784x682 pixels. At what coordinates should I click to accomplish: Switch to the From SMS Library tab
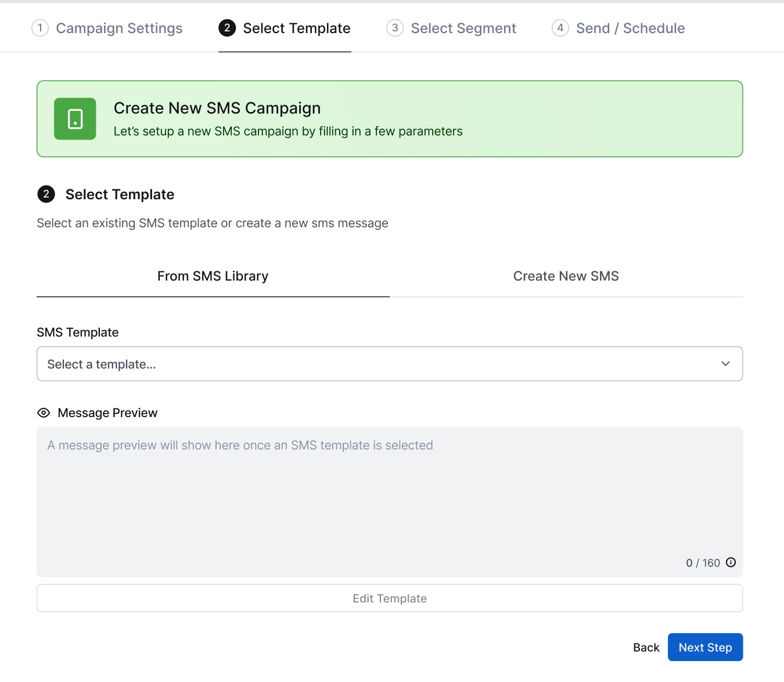pyautogui.click(x=213, y=276)
